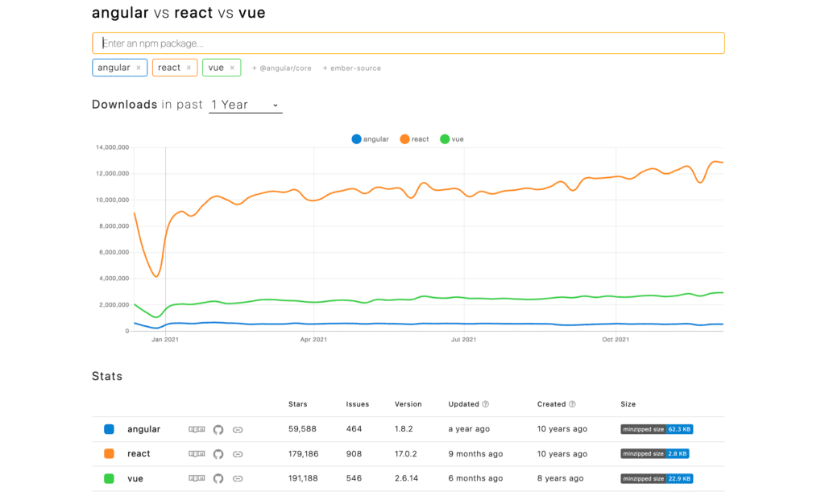This screenshot has height=504, width=825.
Task: Open the downloads period dropdown showing 1 Year
Action: coord(246,105)
